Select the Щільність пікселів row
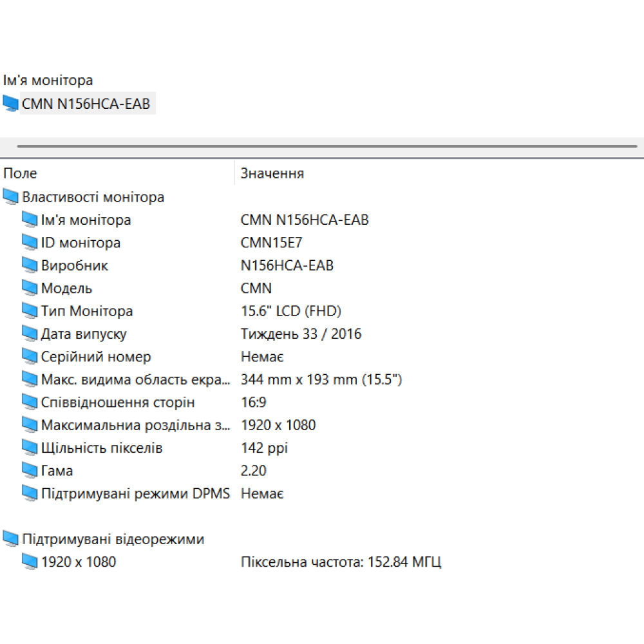 coord(101,448)
